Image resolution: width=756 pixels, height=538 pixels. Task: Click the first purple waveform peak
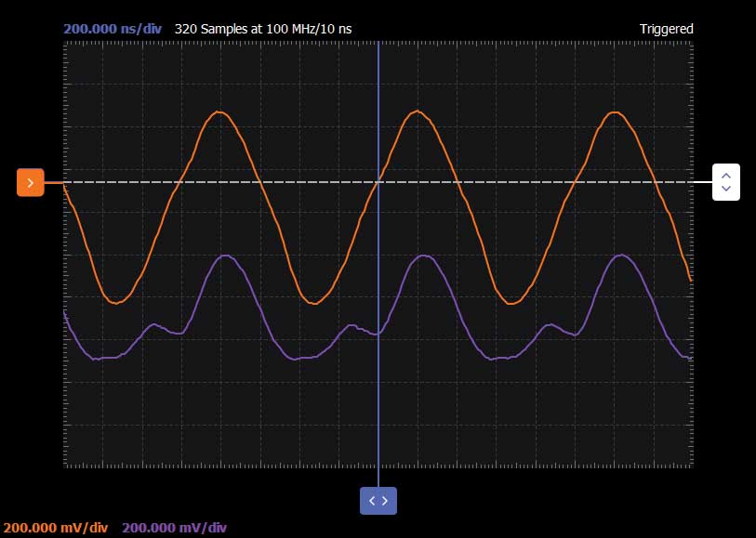click(x=225, y=256)
